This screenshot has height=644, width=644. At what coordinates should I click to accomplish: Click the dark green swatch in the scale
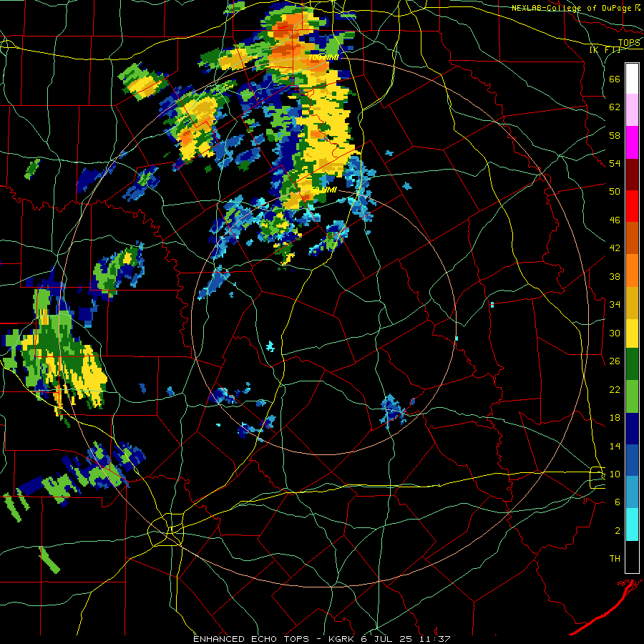(x=632, y=364)
